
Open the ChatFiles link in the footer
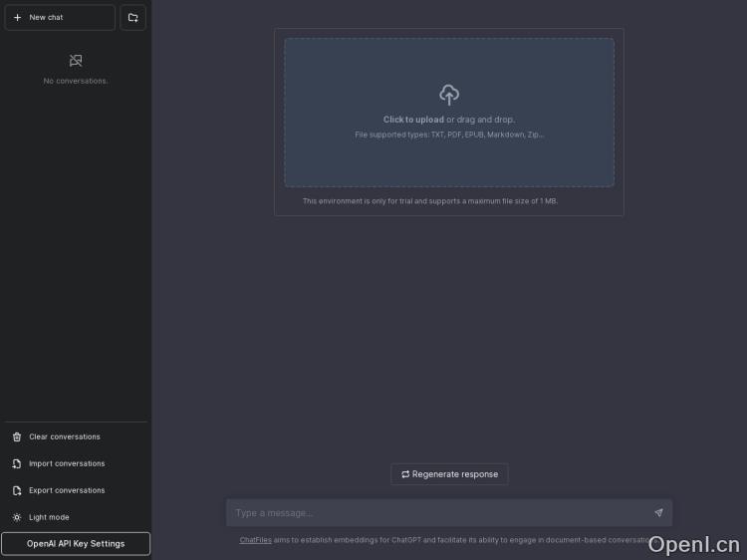coord(255,540)
